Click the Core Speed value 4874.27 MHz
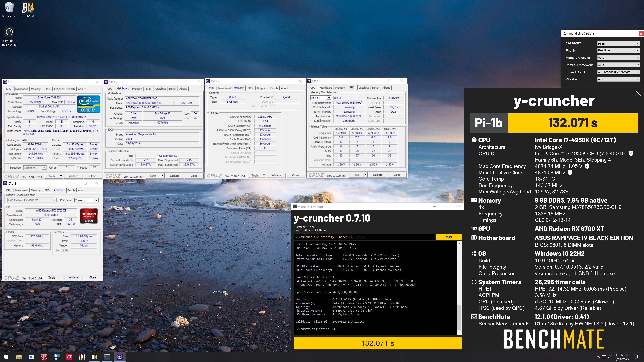This screenshot has width=644, height=362. [36, 145]
